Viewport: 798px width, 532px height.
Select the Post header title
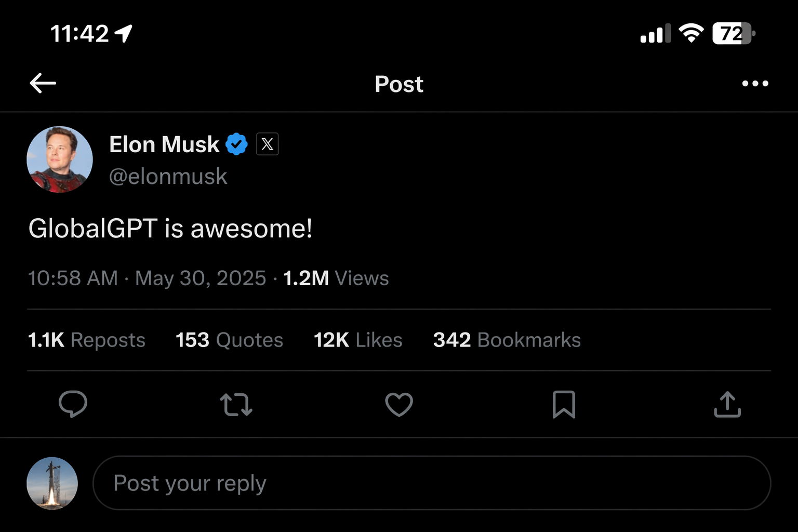[398, 84]
